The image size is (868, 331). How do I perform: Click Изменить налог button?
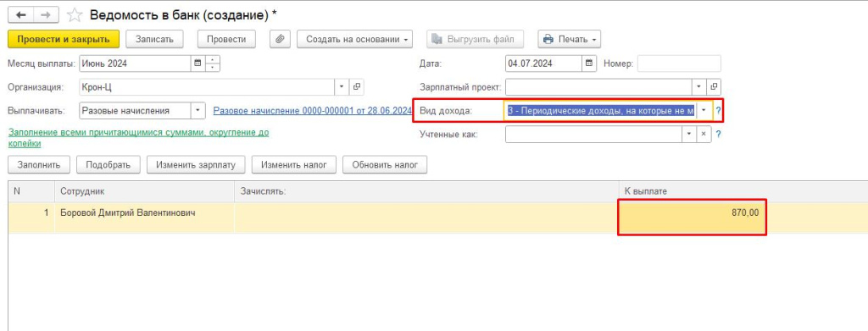pyautogui.click(x=294, y=165)
